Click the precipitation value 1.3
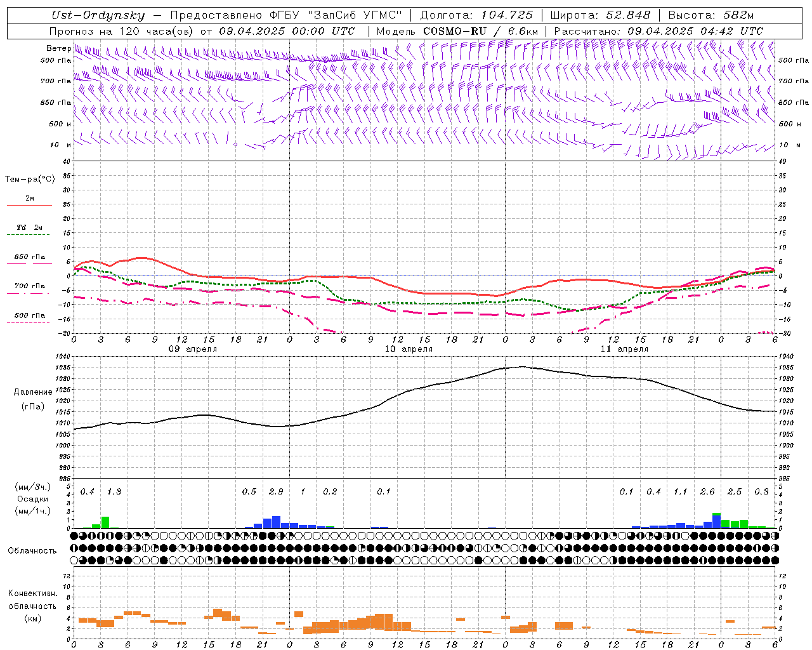This screenshot has width=812, height=650. point(114,492)
